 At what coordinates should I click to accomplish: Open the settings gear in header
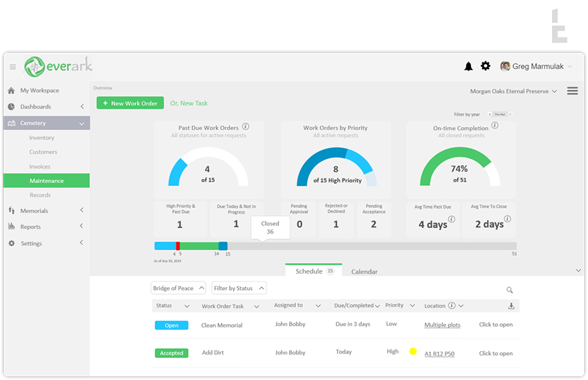pyautogui.click(x=486, y=66)
